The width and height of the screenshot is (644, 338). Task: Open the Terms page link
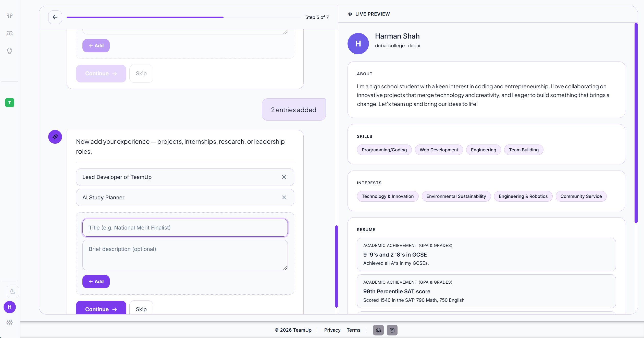tap(353, 330)
